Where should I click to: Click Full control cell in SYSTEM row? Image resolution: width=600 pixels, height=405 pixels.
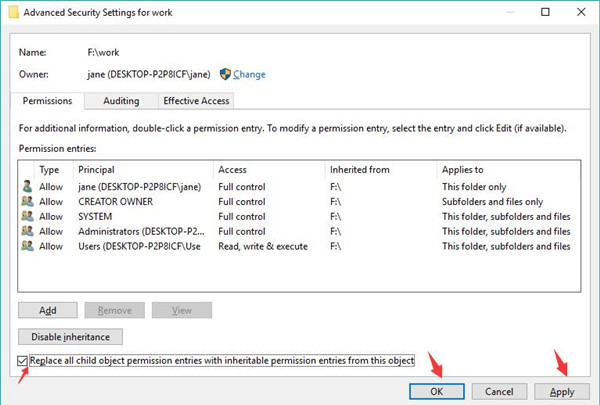242,217
